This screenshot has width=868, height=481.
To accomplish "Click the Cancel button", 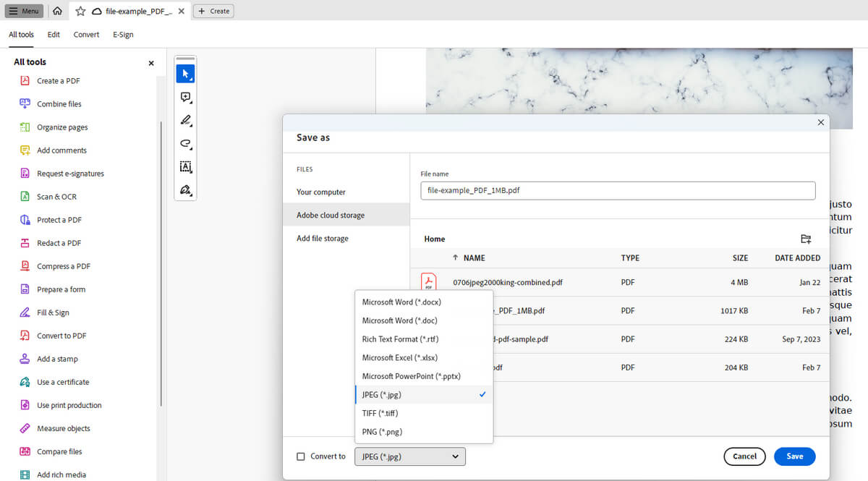I will 744,456.
